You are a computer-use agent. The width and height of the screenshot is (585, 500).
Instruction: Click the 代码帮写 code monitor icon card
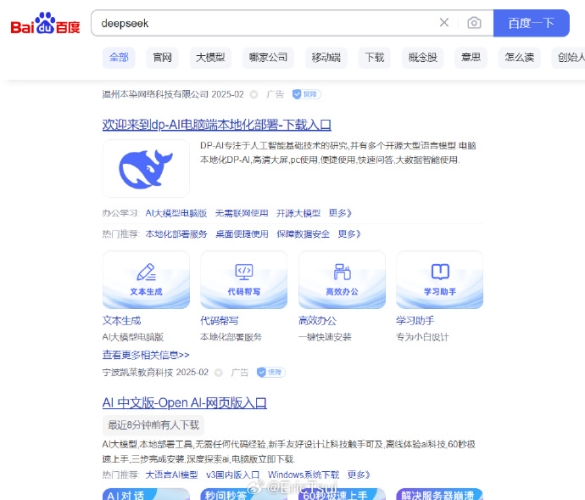click(244, 279)
